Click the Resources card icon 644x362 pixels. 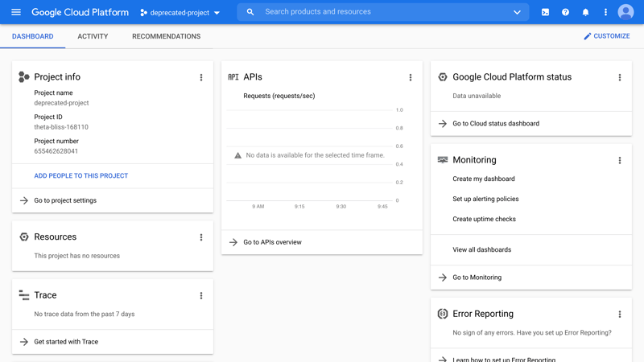click(x=24, y=237)
